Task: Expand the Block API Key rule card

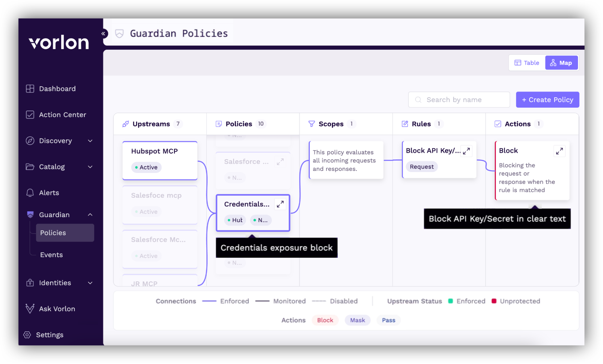Action: click(x=466, y=151)
